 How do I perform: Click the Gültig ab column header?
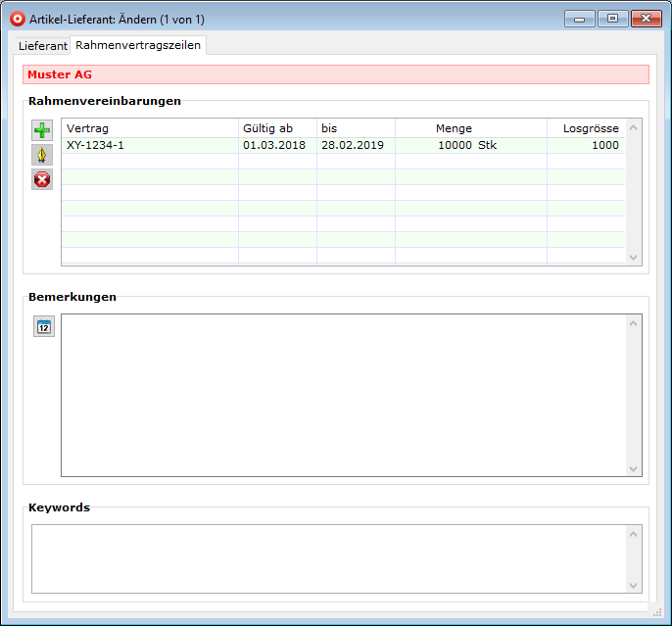(276, 128)
